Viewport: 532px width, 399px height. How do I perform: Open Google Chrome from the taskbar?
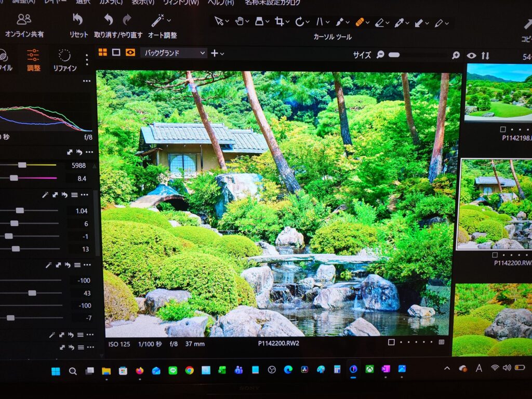189,370
